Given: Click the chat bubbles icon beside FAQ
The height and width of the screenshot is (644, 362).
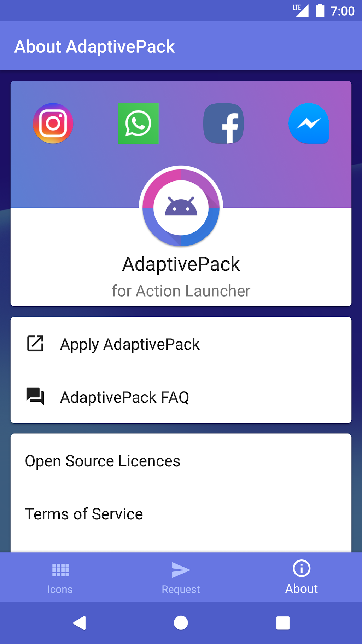Looking at the screenshot, I should 35,396.
